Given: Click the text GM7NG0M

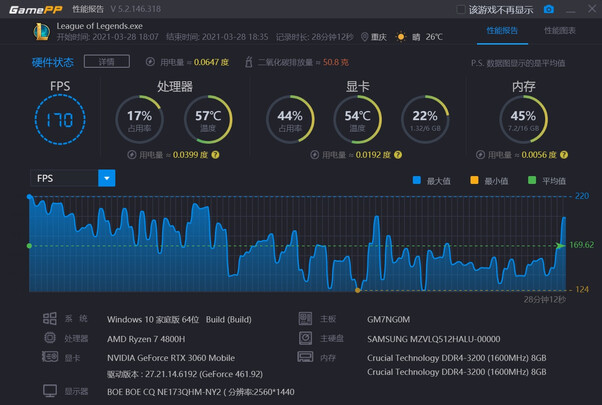Looking at the screenshot, I should click(389, 319).
